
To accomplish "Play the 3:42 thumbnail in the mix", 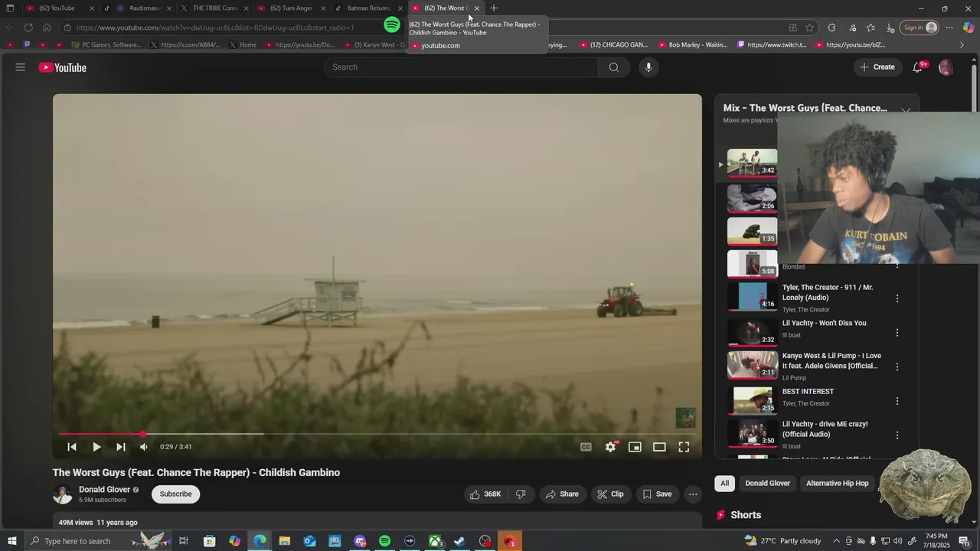I will 752,163.
